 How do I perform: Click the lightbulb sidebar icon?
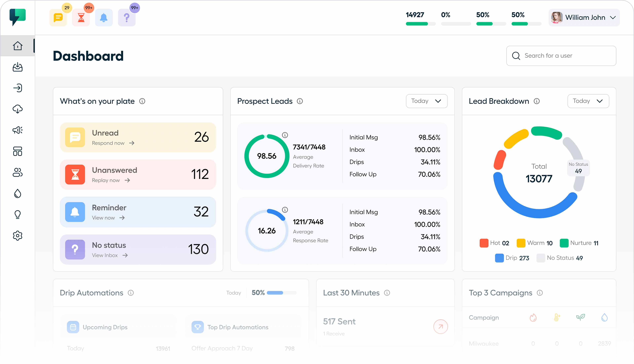click(x=18, y=214)
